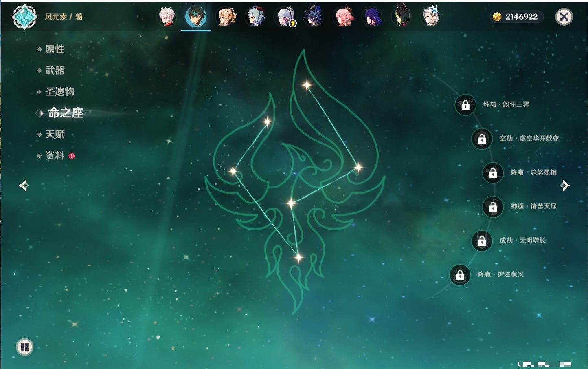Select the last white-haired character avatar

[x=430, y=17]
